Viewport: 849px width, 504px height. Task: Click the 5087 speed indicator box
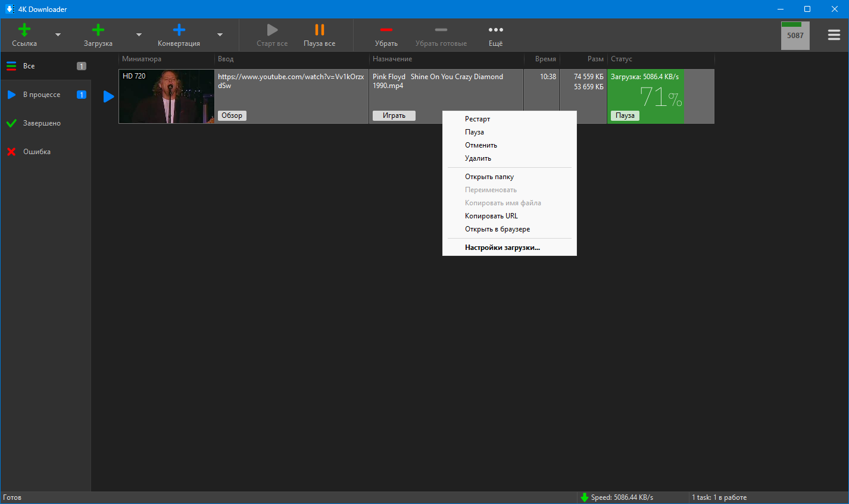click(795, 36)
